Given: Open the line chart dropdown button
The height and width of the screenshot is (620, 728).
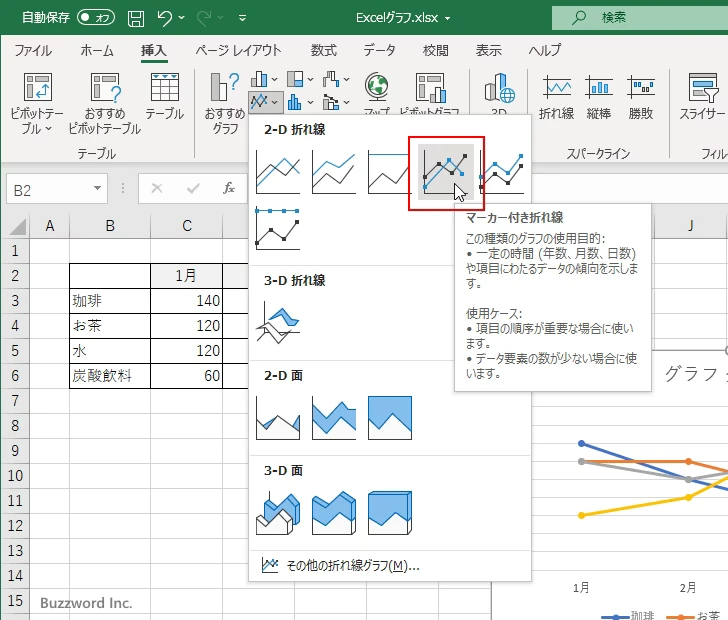Looking at the screenshot, I should (x=264, y=102).
